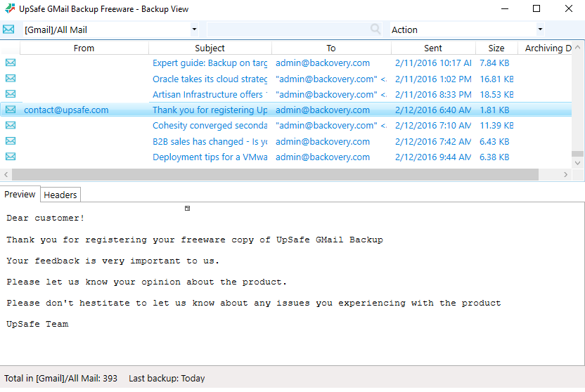Click the size value 6.38 KB
Viewport: 585px width, 392px height.
pos(494,157)
